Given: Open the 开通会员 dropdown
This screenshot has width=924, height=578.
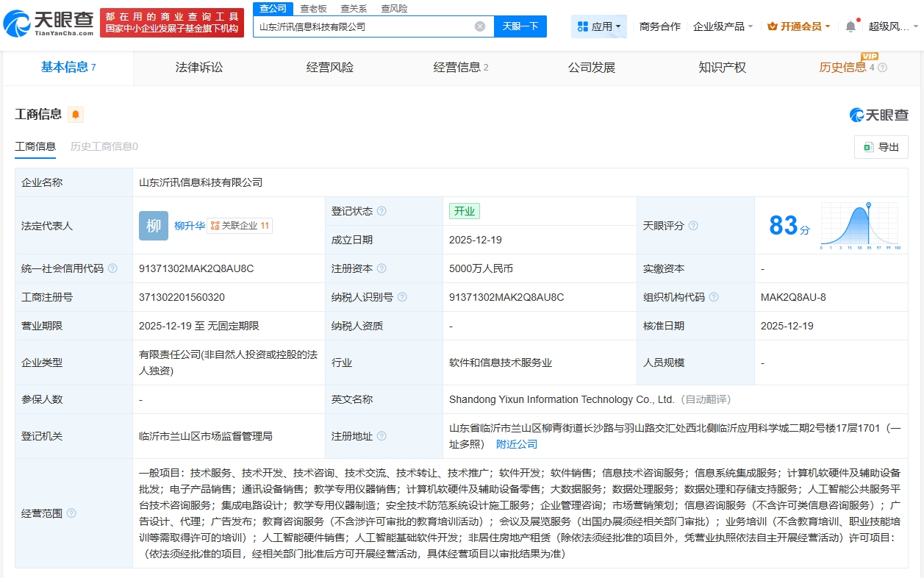Looking at the screenshot, I should click(798, 26).
